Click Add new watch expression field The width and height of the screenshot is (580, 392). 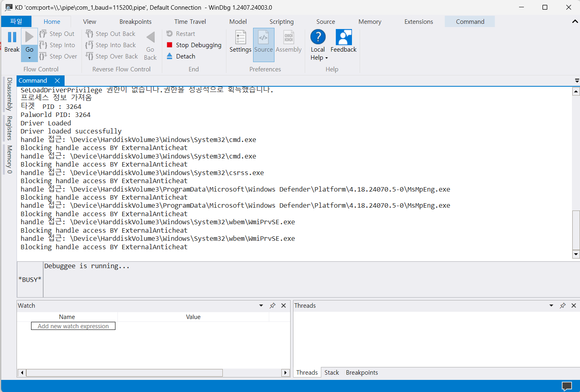(x=73, y=326)
